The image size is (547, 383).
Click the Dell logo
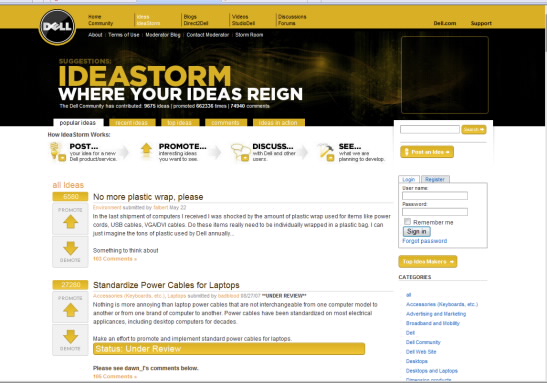pos(57,27)
